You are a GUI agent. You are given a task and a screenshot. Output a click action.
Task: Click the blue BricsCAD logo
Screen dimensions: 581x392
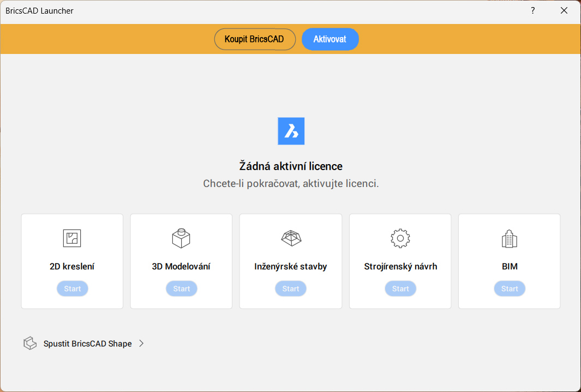click(291, 131)
